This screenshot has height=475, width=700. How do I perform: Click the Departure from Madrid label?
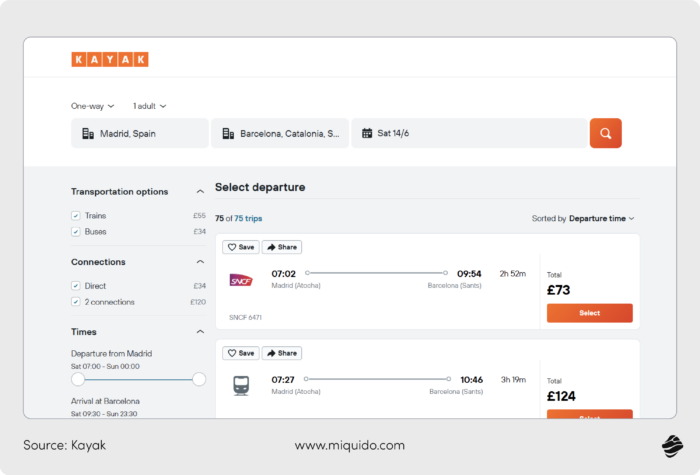(112, 354)
